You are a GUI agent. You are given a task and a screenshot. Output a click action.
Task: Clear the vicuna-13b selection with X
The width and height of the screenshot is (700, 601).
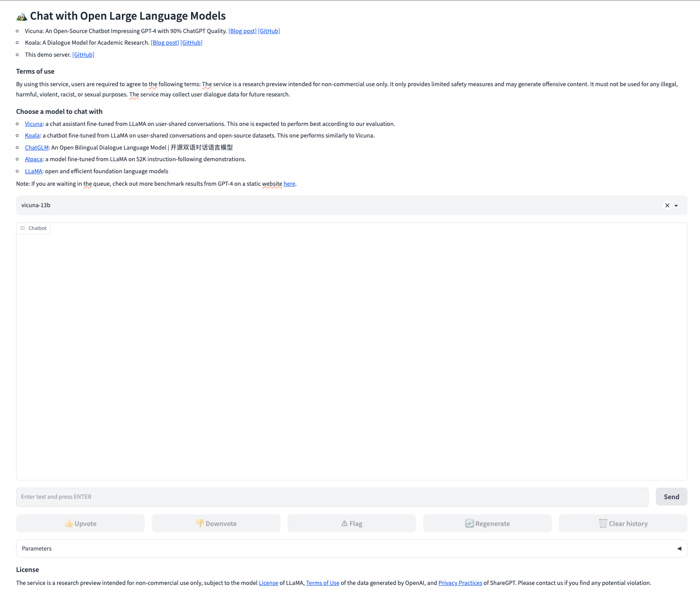667,205
